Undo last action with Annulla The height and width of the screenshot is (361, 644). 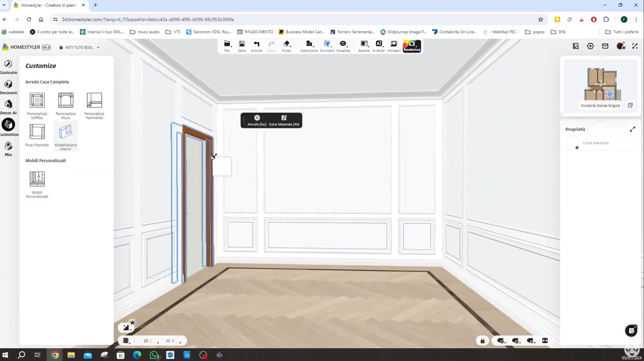click(x=256, y=46)
